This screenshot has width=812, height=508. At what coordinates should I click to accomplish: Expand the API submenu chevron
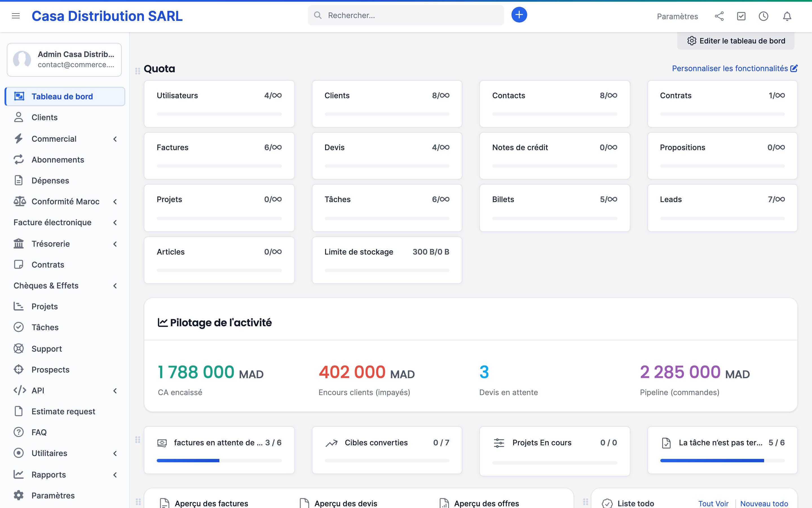click(115, 390)
